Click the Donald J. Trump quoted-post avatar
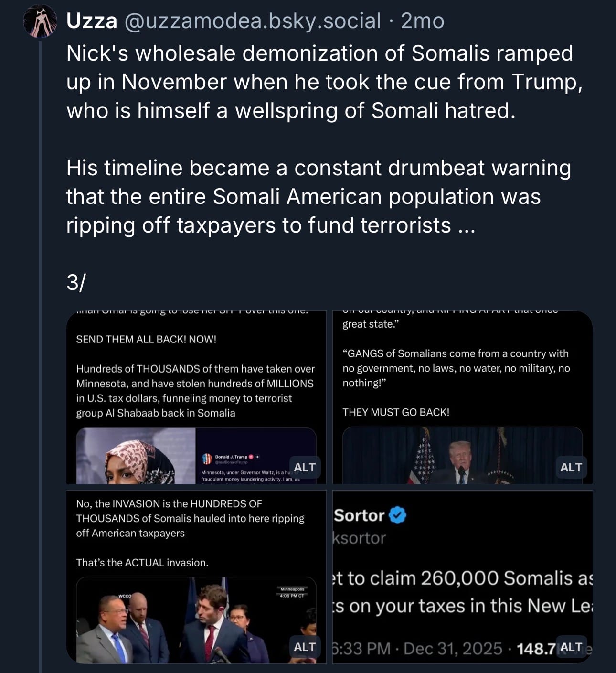This screenshot has width=616, height=673. [x=207, y=459]
